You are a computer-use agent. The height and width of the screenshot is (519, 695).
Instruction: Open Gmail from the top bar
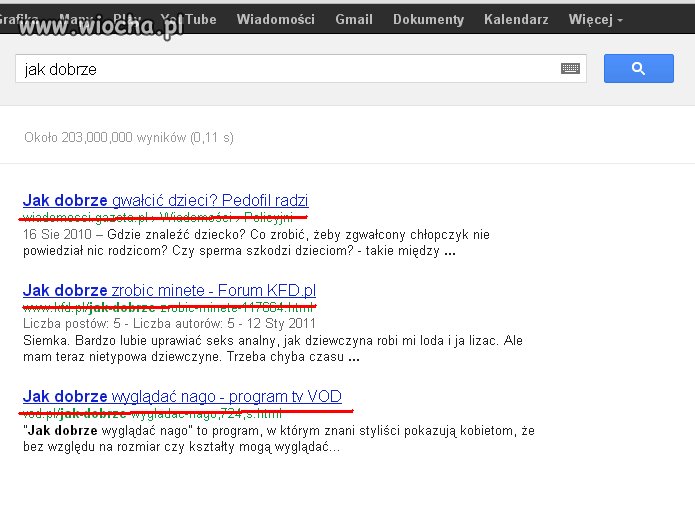[354, 20]
